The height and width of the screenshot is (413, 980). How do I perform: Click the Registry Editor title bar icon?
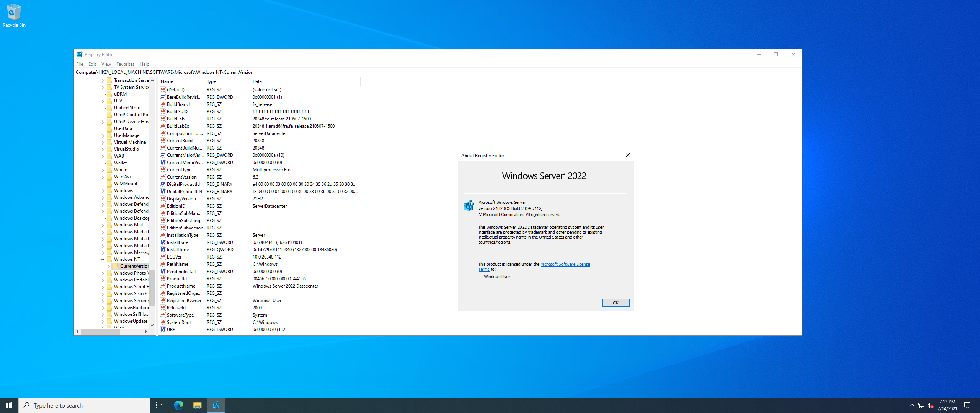[x=79, y=54]
